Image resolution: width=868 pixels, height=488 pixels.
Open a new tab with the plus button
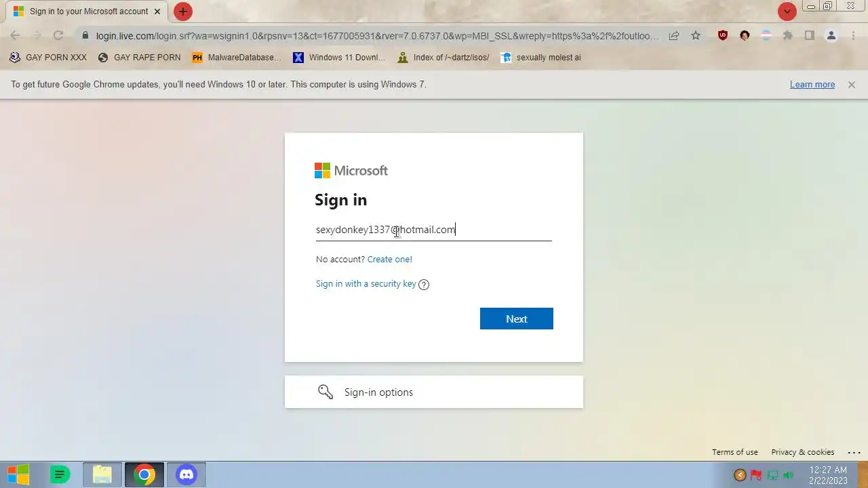click(x=182, y=12)
